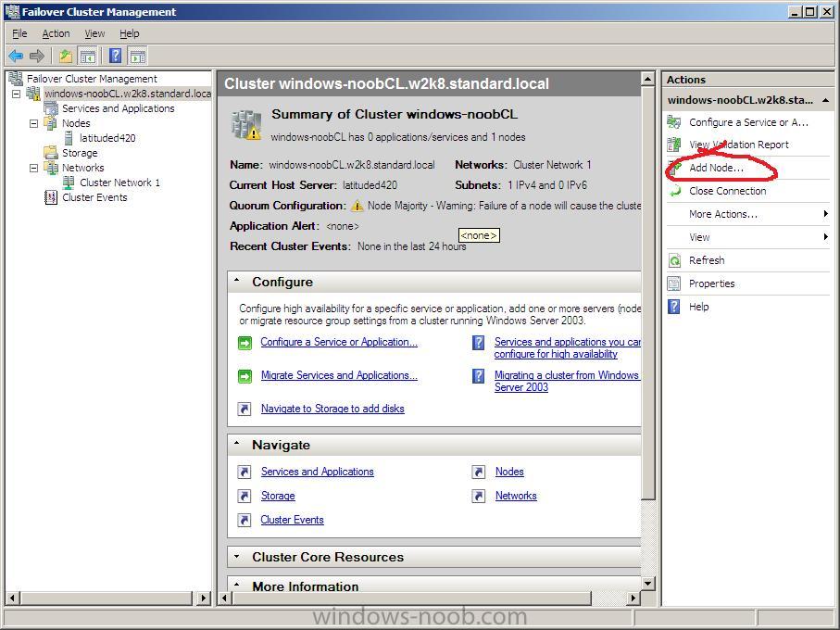Open the View submenu in Actions pane

[x=749, y=237]
